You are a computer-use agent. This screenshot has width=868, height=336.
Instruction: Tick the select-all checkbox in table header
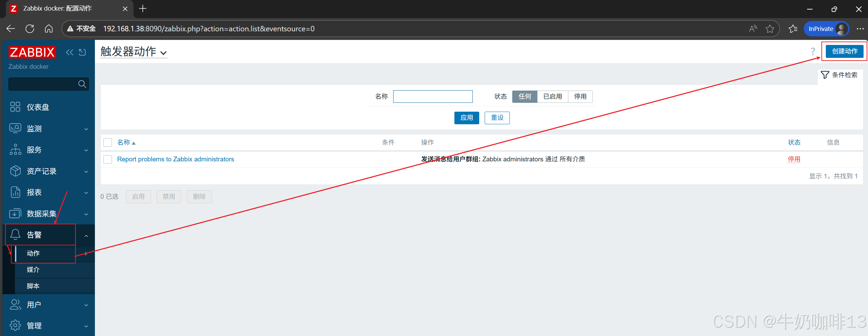click(x=108, y=142)
